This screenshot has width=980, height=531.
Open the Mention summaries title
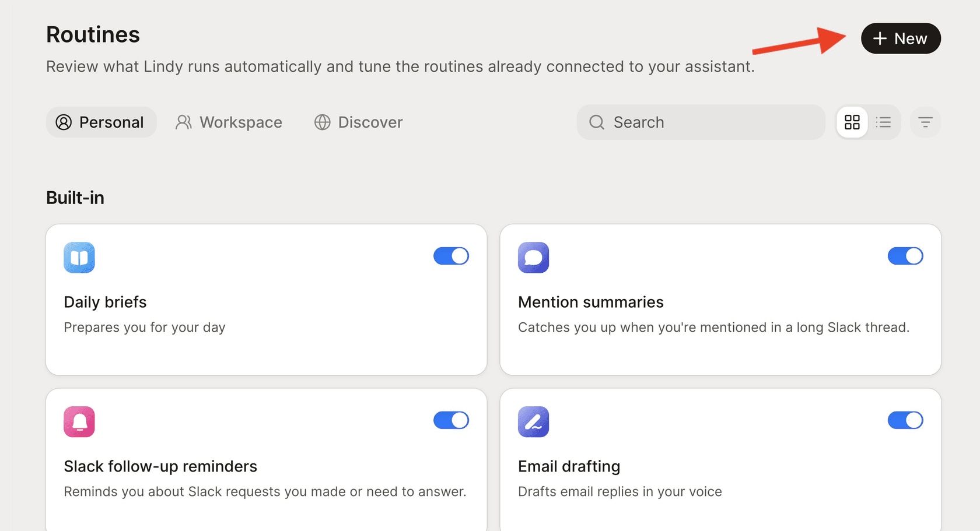click(591, 302)
